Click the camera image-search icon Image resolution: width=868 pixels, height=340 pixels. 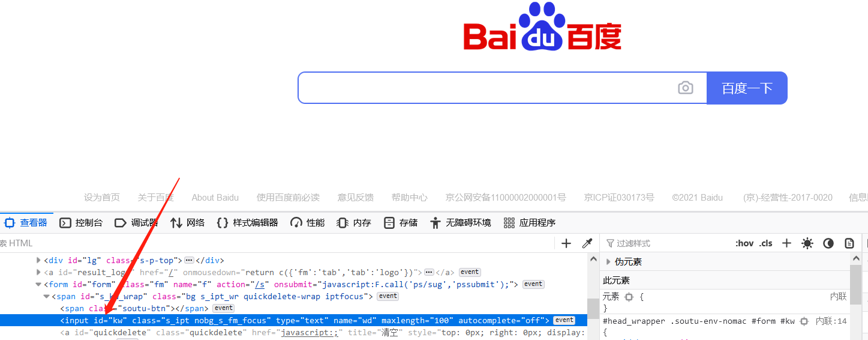click(686, 88)
